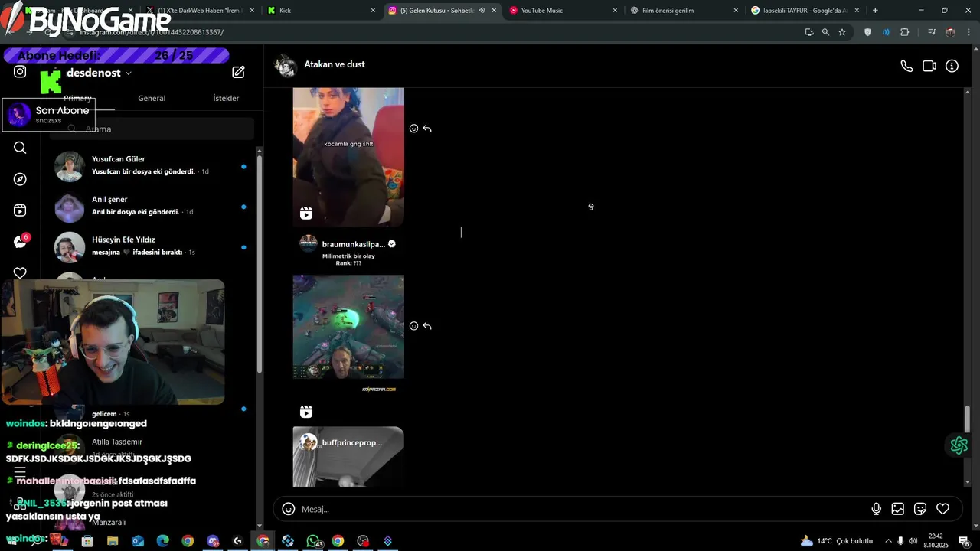Open conversation information panel icon

(x=952, y=67)
